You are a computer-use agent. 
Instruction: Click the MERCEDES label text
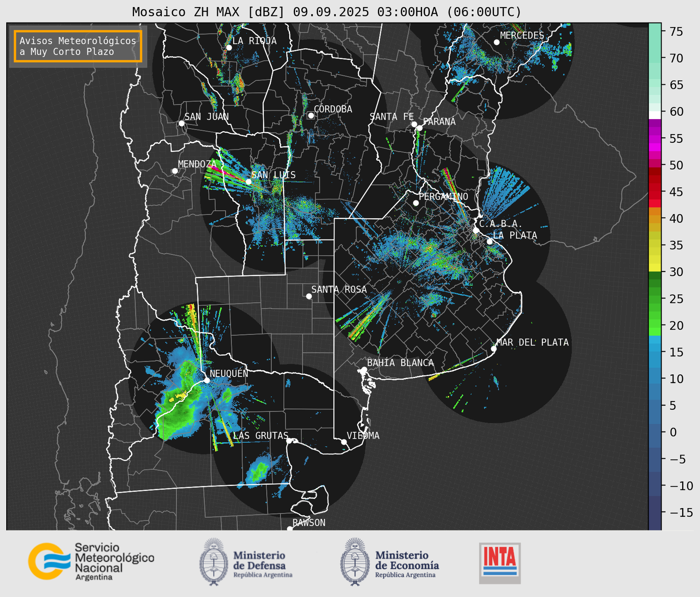(x=522, y=36)
